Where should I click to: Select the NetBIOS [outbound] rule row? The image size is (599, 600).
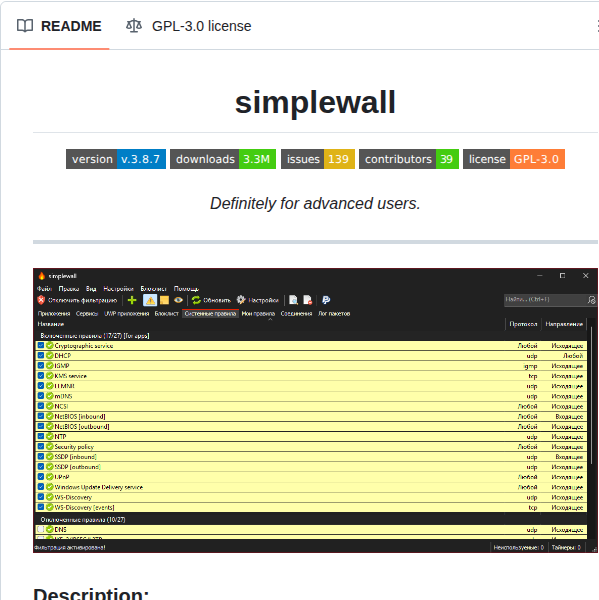pyautogui.click(x=311, y=426)
